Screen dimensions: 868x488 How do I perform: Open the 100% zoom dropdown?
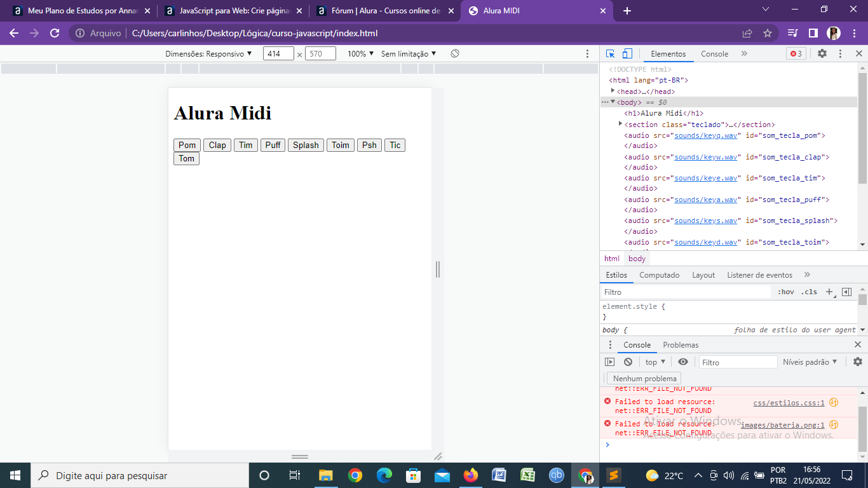(x=360, y=54)
